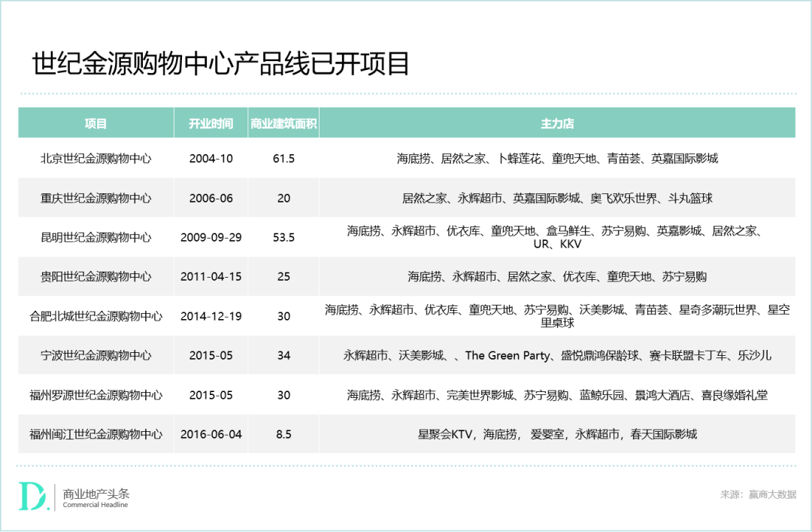Select opening date 2009-09-29

click(211, 238)
